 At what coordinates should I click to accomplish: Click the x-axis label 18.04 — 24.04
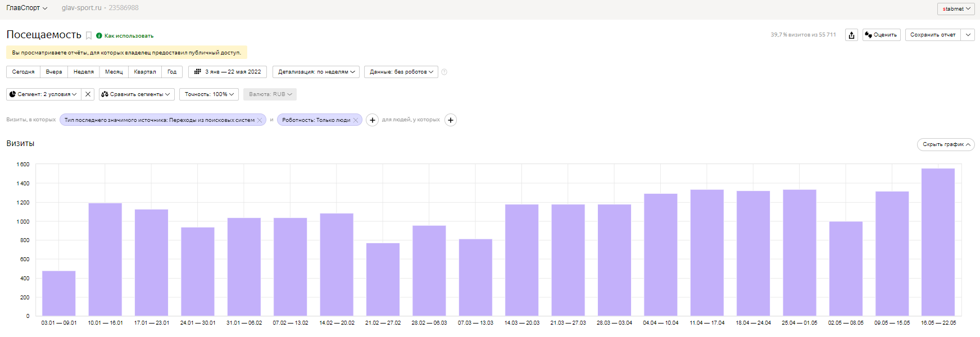click(753, 323)
